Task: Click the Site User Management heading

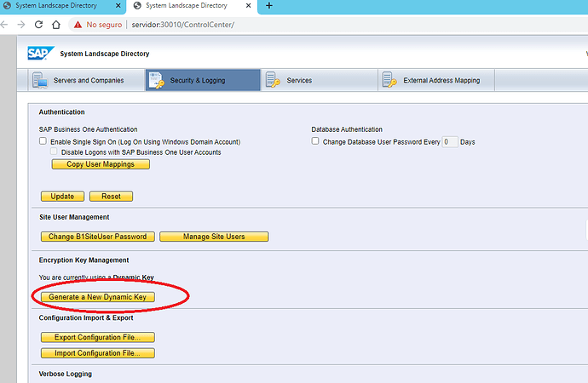Action: [x=74, y=217]
